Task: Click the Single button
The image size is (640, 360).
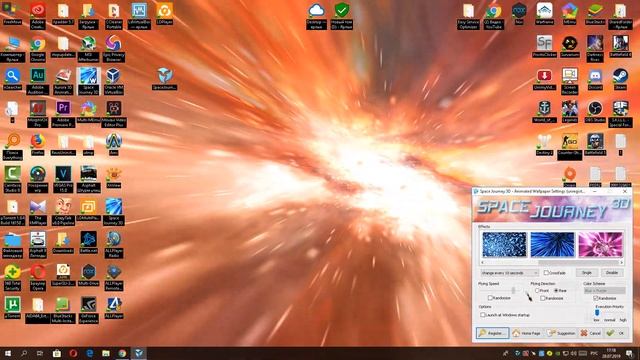Action: click(x=587, y=273)
